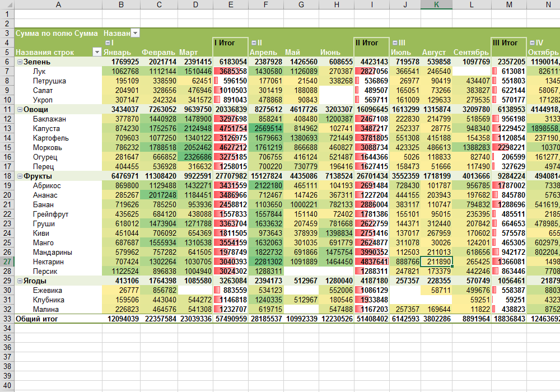
Task: Select cell with value 2017248
Action: coord(159,195)
